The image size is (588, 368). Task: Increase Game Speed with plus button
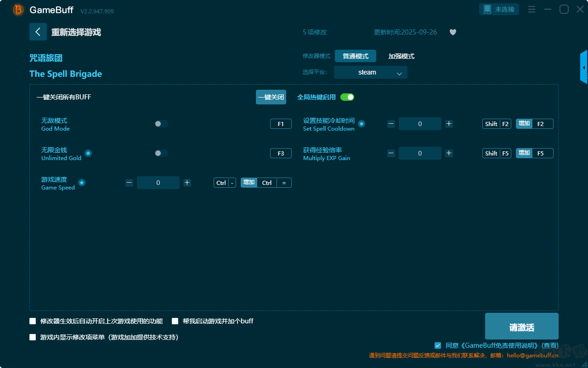point(187,183)
